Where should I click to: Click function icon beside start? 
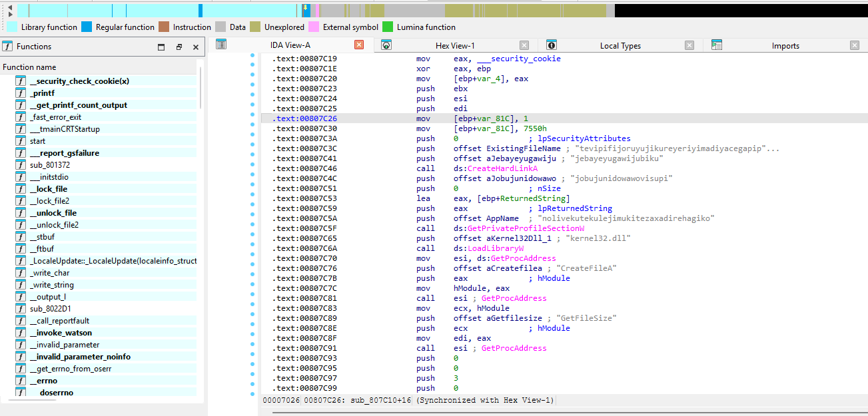click(x=21, y=141)
